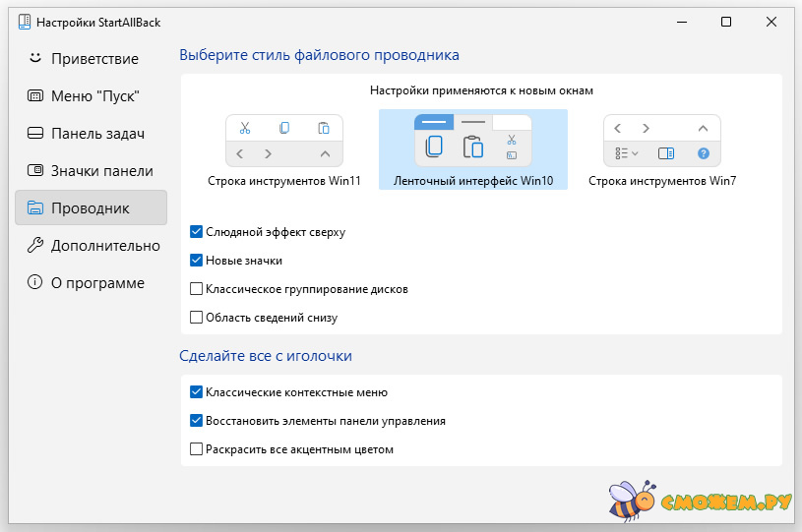Check Раскрасить все акцентным цветом
This screenshot has width=802, height=532.
(x=196, y=449)
